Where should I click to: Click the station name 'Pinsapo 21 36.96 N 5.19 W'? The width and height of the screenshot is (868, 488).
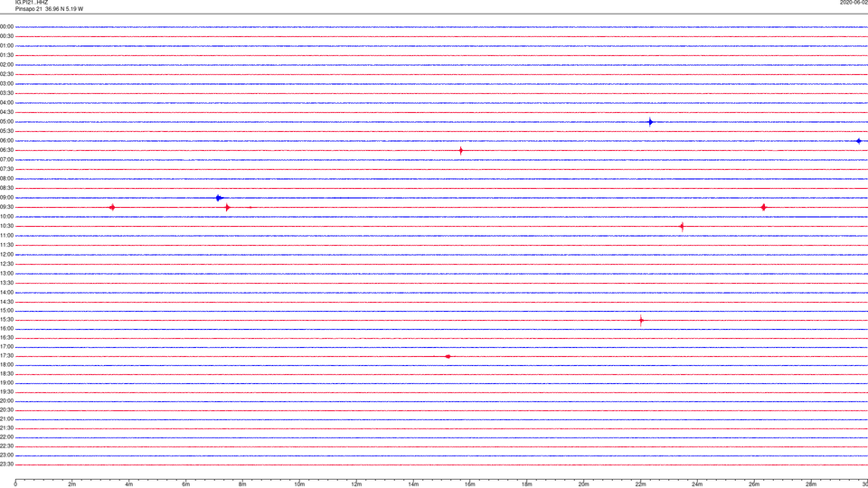click(49, 9)
